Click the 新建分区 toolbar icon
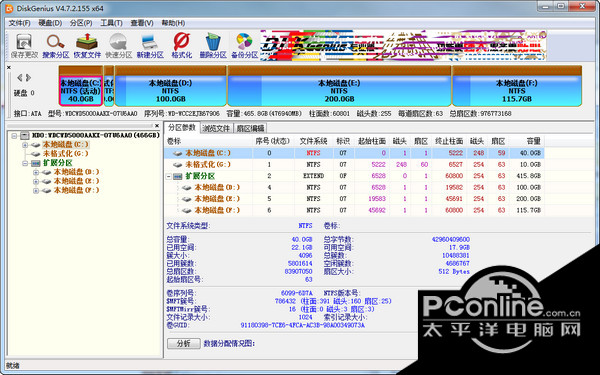The image size is (600, 375). 150,46
